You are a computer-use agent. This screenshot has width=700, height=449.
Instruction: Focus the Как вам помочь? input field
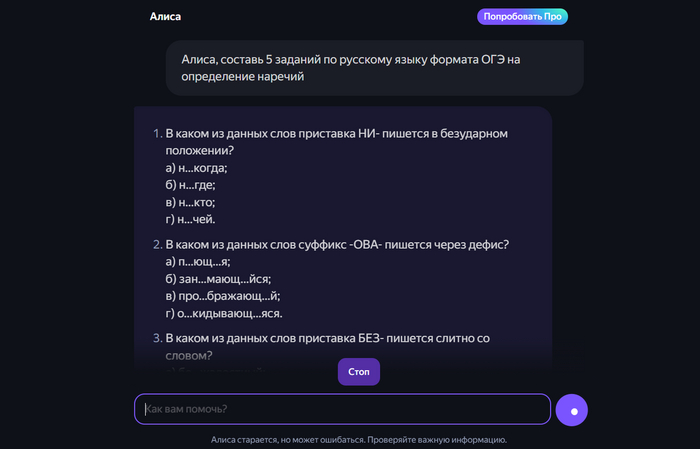pyautogui.click(x=342, y=409)
